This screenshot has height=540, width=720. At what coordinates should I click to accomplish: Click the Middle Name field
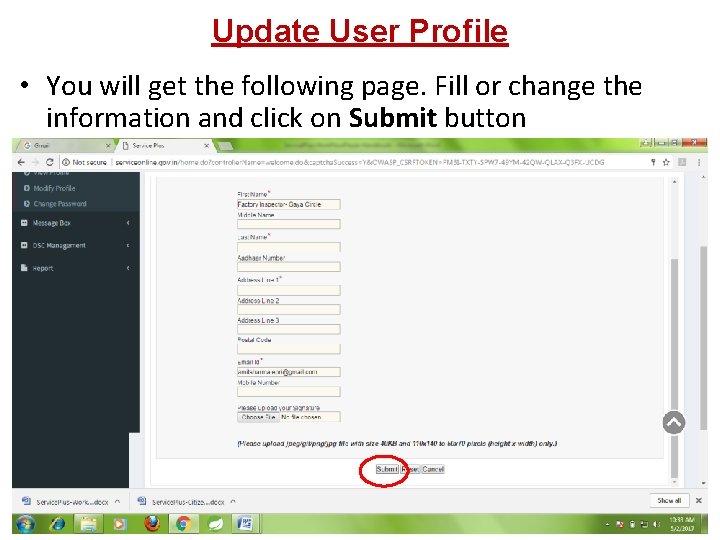[x=289, y=224]
